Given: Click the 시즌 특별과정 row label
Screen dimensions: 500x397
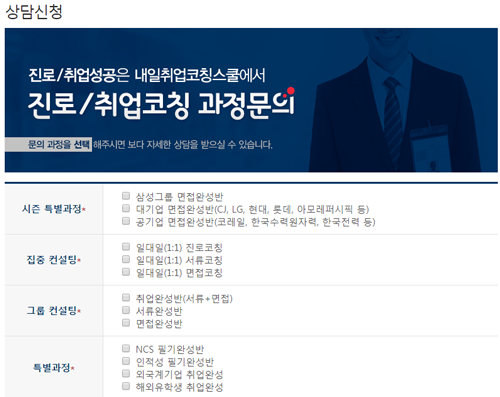Looking at the screenshot, I should [x=54, y=209].
